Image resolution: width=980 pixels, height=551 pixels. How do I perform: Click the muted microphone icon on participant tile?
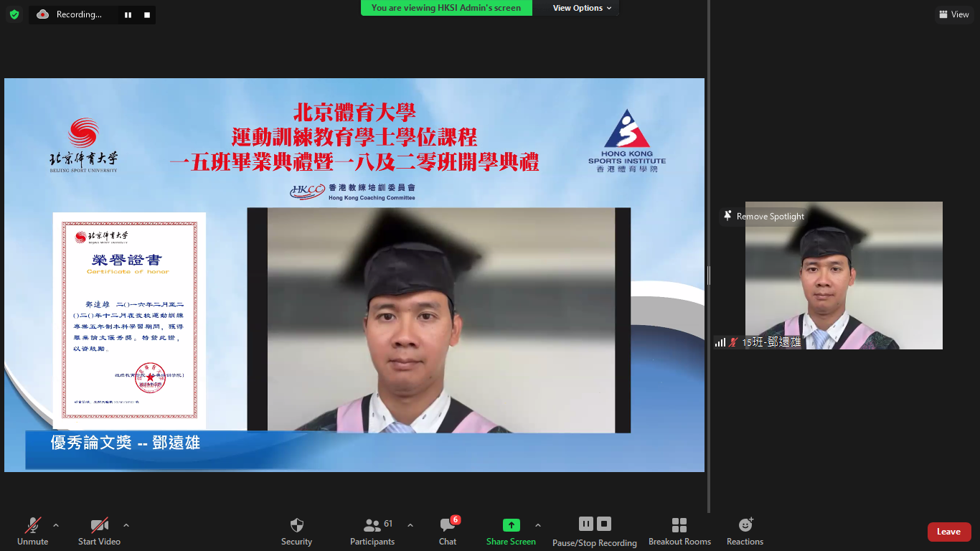click(x=733, y=342)
